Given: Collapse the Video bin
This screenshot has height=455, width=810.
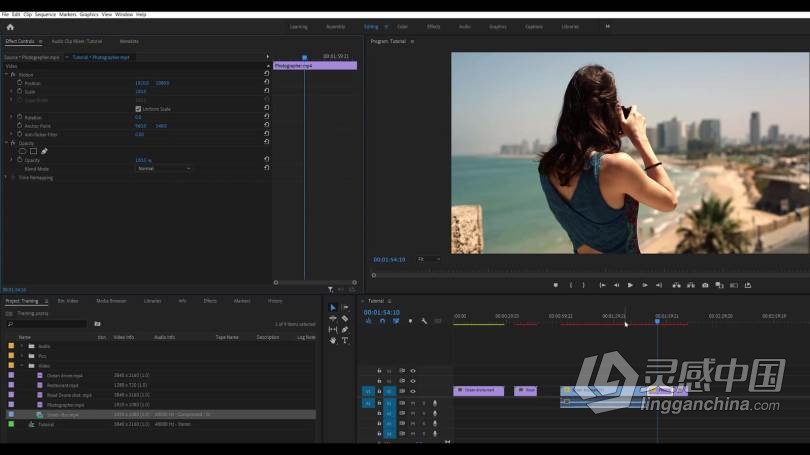Looking at the screenshot, I should [22, 366].
